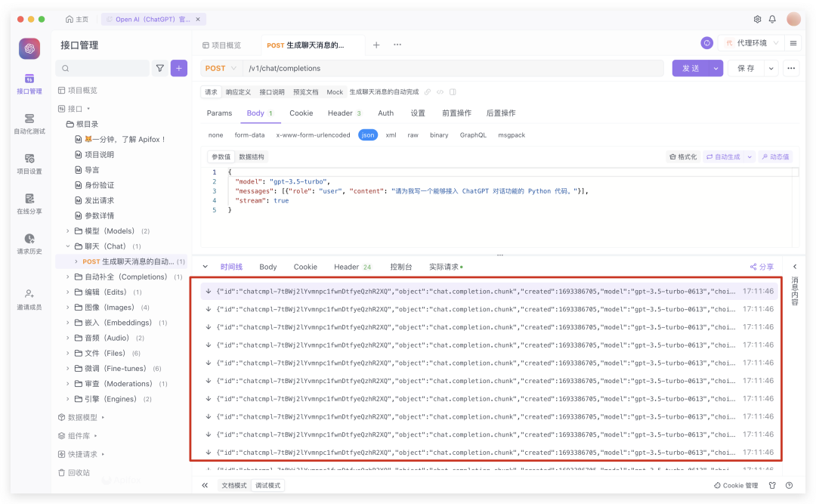Select the raw body type
This screenshot has width=816, height=504.
[413, 135]
